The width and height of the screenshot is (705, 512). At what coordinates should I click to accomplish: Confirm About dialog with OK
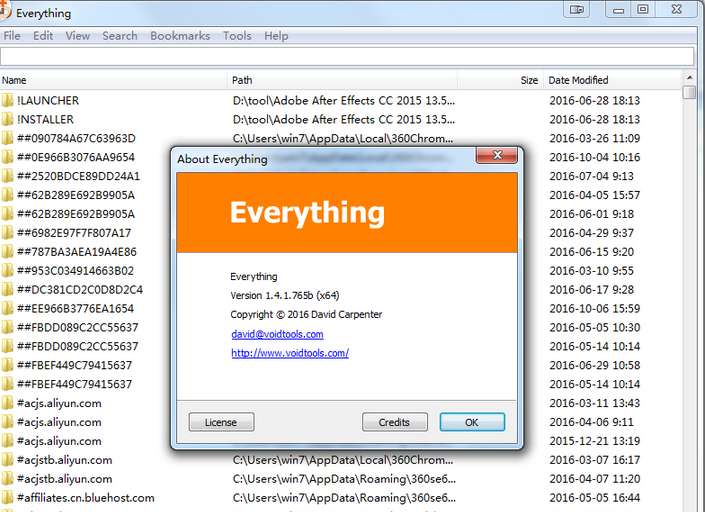pyautogui.click(x=472, y=422)
